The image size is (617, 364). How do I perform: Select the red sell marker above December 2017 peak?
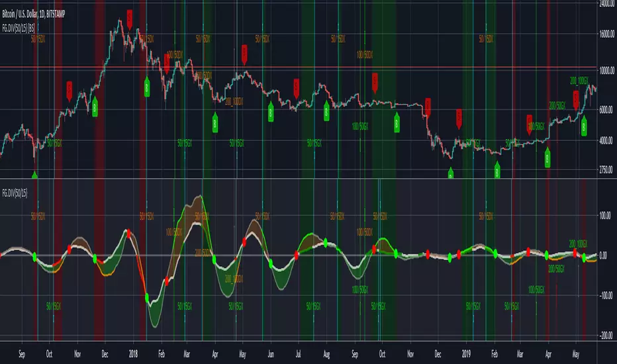(130, 20)
